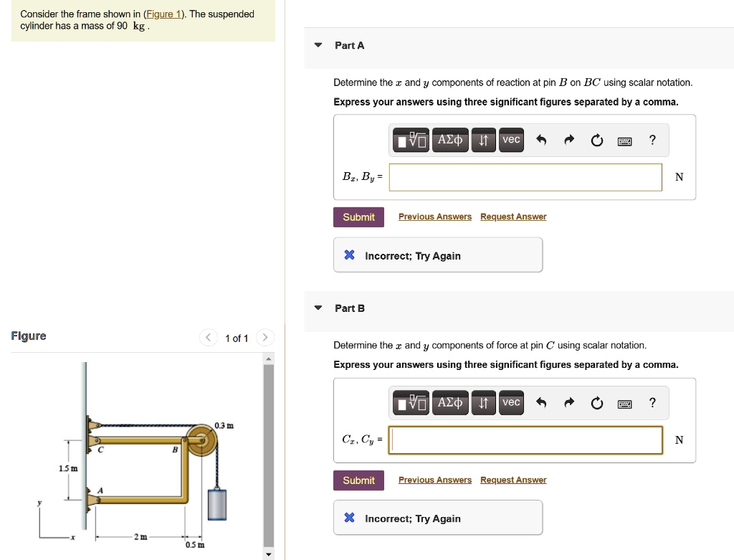The image size is (734, 560).
Task: Click the redo arrow in Part B equation toolbar
Action: tap(568, 403)
